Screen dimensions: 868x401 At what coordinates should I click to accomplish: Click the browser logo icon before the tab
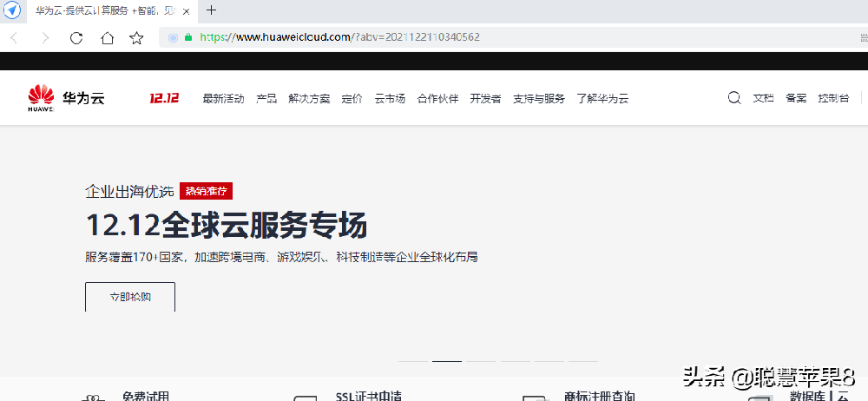[x=11, y=10]
